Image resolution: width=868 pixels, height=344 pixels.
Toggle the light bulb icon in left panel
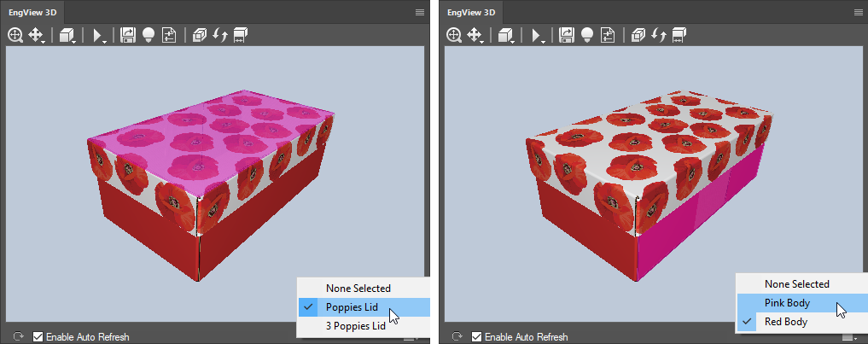coord(148,35)
